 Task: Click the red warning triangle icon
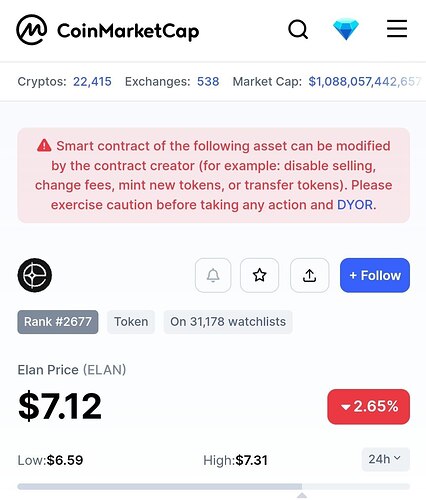(x=44, y=146)
